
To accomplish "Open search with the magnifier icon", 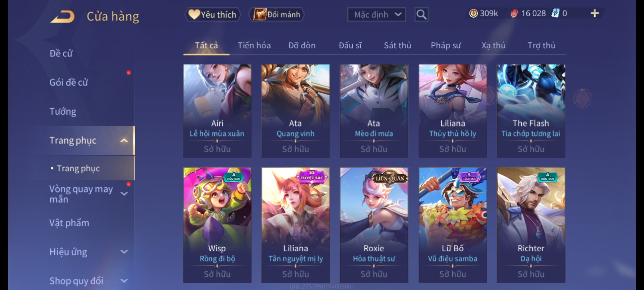I will pos(421,15).
